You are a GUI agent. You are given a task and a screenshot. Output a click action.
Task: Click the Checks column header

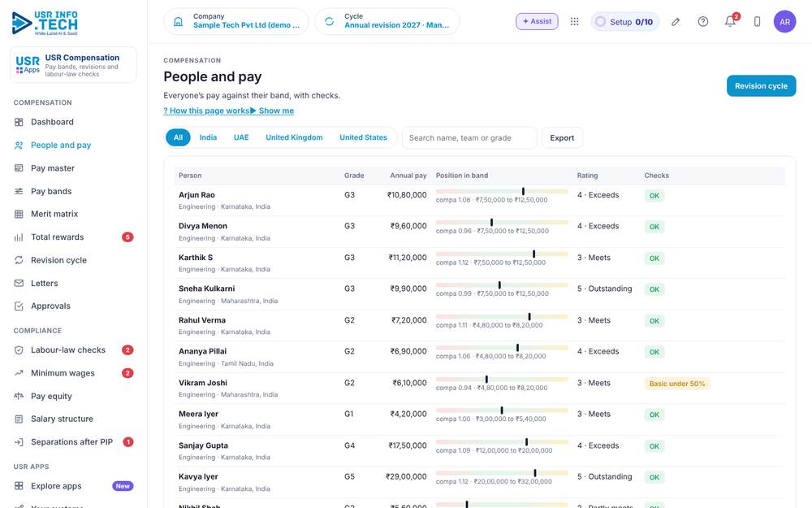pyautogui.click(x=657, y=176)
